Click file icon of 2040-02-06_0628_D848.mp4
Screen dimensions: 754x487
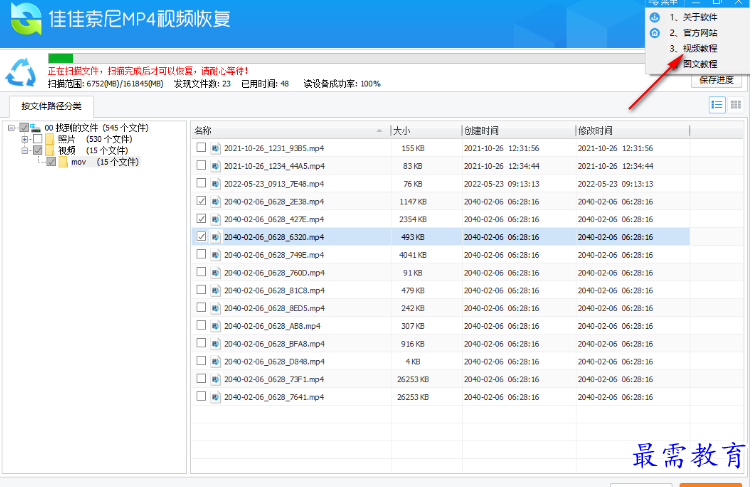(x=215, y=362)
